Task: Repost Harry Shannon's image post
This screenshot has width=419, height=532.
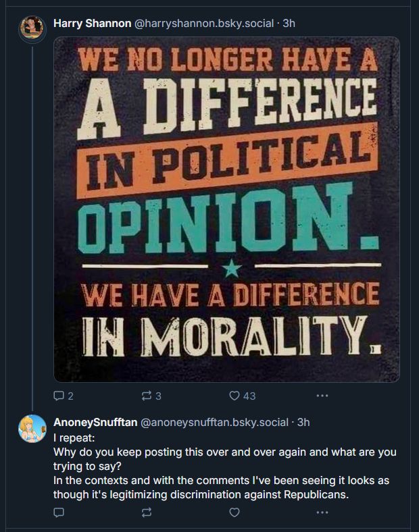Action: 145,396
